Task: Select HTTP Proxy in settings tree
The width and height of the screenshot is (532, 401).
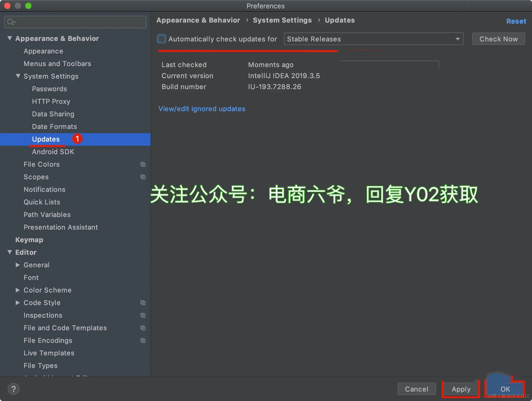Action: pos(51,101)
